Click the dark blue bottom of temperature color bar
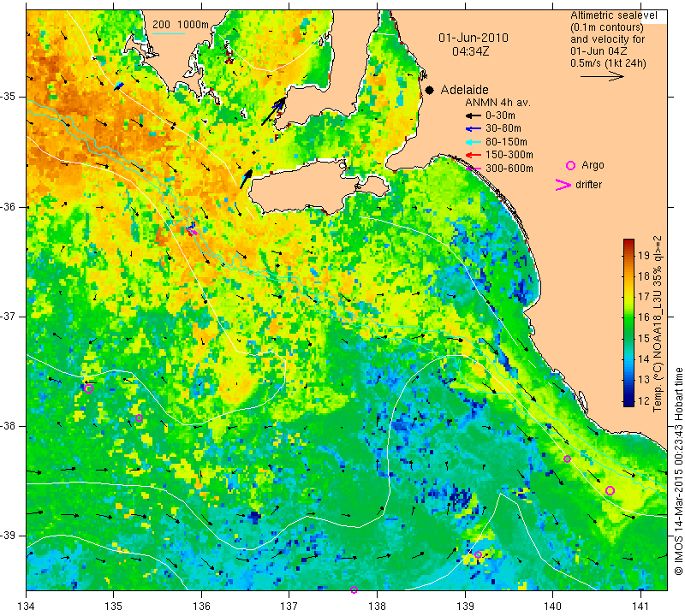This screenshot has width=685, height=616. click(x=628, y=402)
